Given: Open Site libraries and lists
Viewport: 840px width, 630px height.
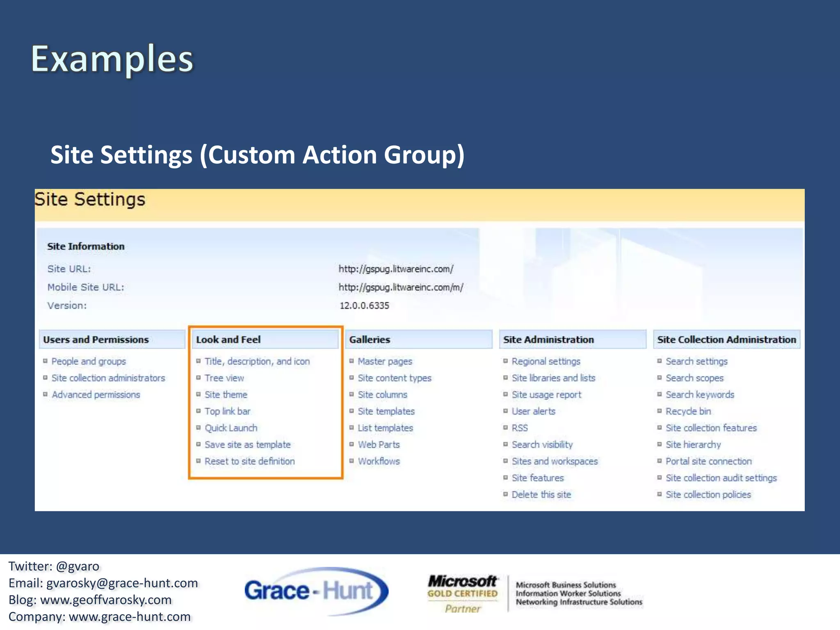Looking at the screenshot, I should click(553, 378).
